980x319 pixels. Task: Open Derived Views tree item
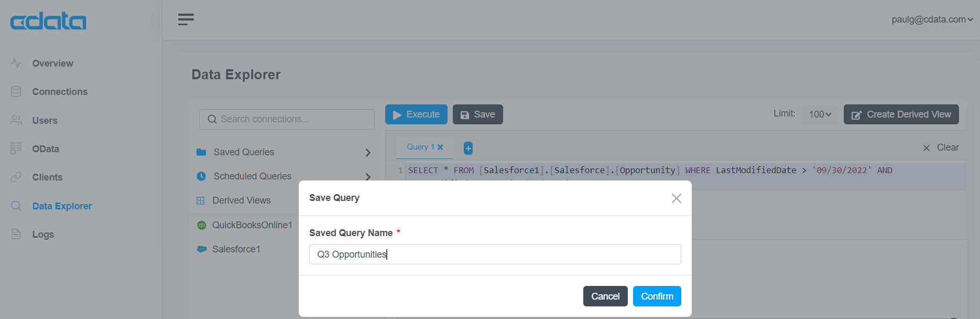[x=242, y=200]
